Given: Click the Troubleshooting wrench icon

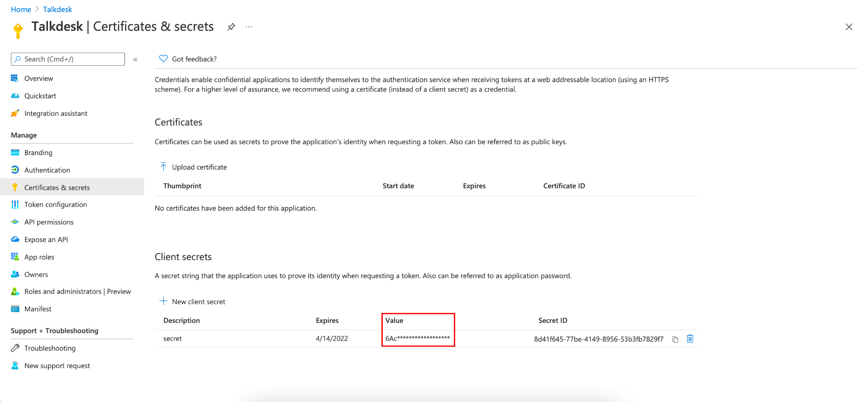Looking at the screenshot, I should 15,348.
